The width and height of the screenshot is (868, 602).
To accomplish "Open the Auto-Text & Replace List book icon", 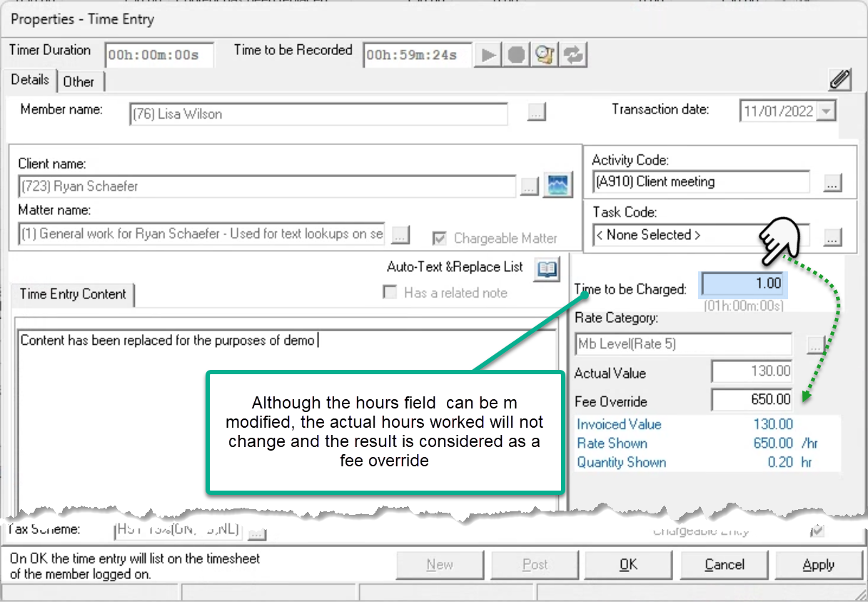I will [547, 269].
